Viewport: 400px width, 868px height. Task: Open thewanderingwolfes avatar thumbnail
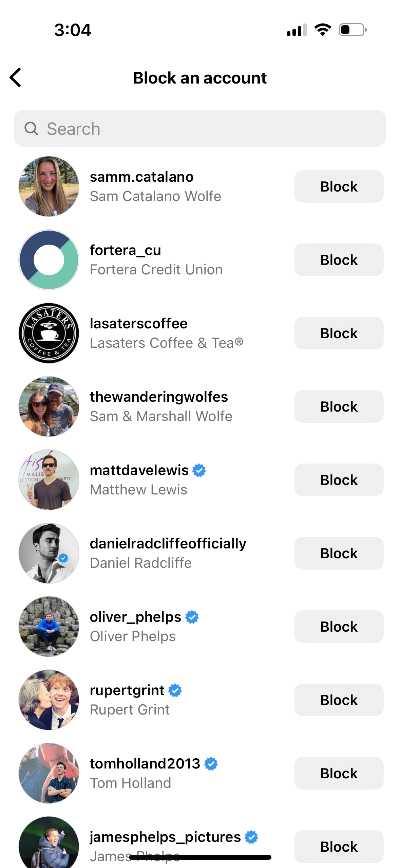pos(49,406)
